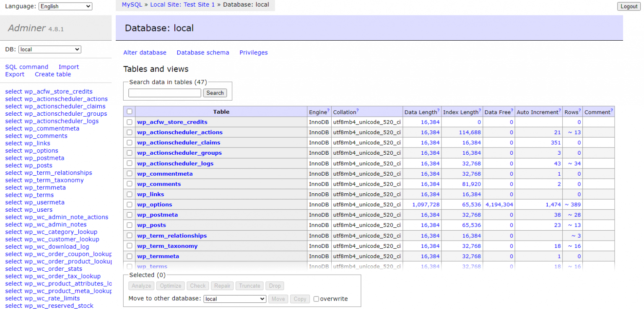Screen dimensions: 644x309
Task: Mark the wp_comments row checkbox
Action: (130, 184)
